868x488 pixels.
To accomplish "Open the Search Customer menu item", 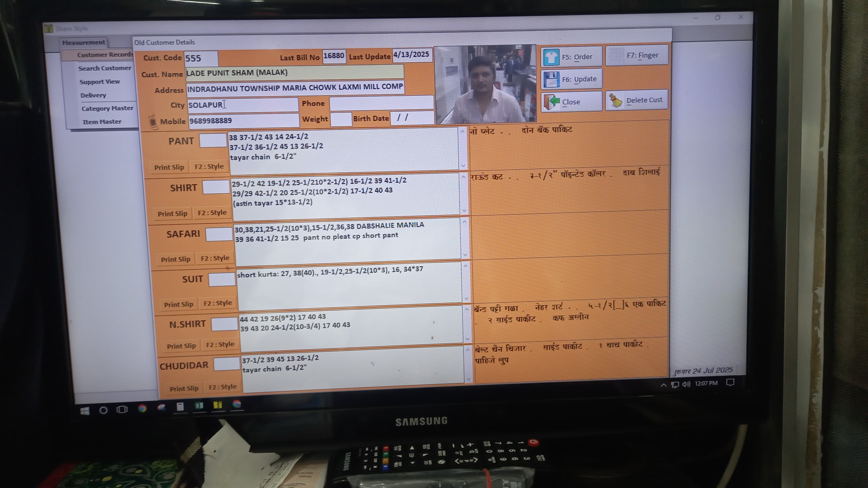I will point(104,68).
